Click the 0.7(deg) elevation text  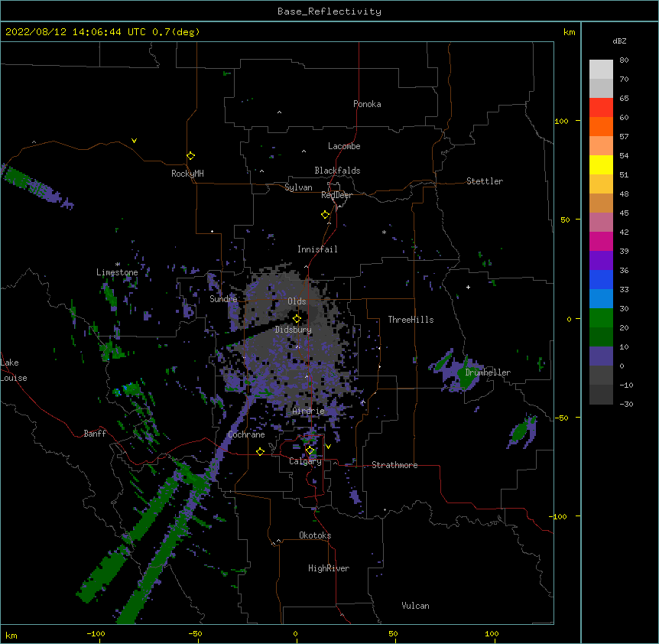(x=176, y=32)
